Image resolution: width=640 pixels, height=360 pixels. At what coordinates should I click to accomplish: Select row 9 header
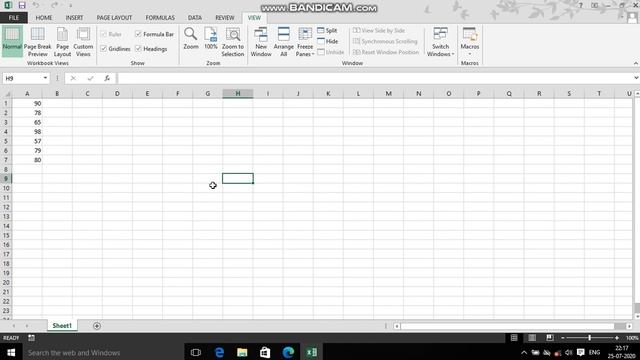6,178
